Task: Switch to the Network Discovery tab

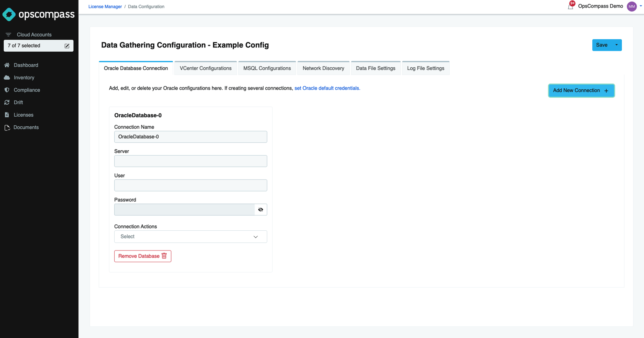Action: [x=323, y=68]
